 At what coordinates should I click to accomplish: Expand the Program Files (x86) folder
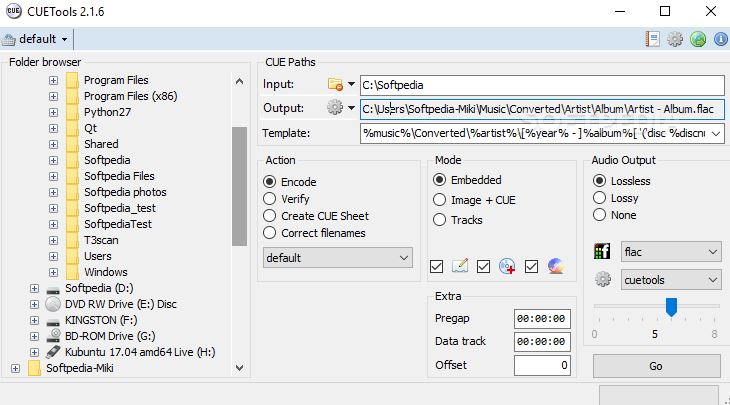(x=54, y=96)
